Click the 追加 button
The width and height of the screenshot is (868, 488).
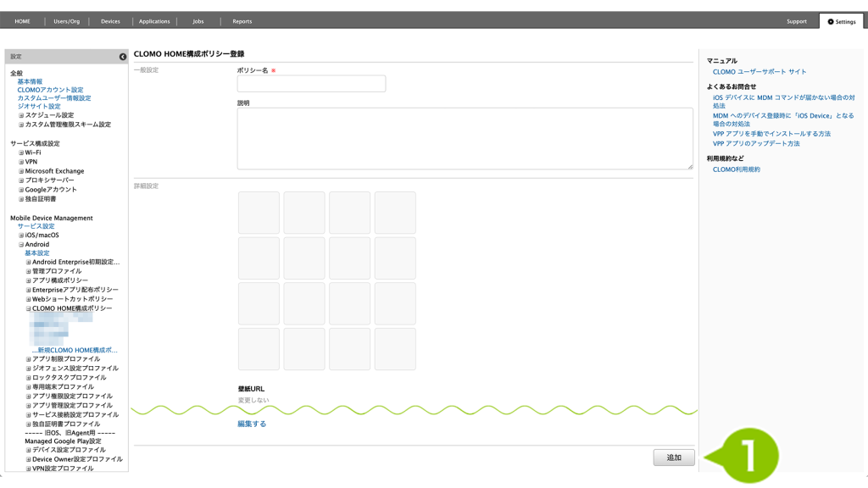674,457
